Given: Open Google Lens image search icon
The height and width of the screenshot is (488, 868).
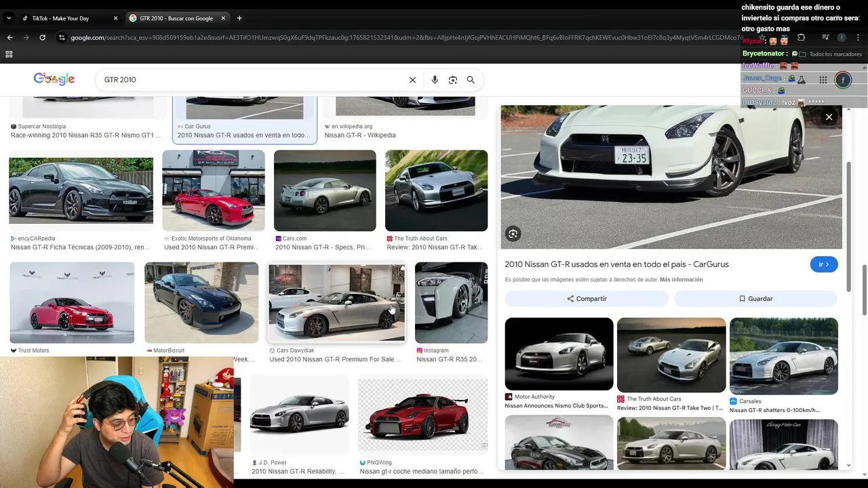Looking at the screenshot, I should [x=453, y=80].
